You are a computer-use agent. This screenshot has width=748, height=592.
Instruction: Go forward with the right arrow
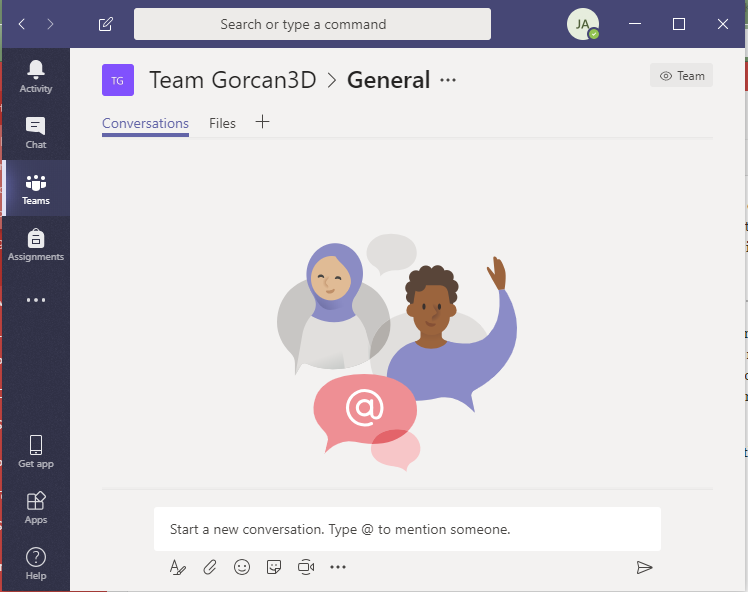point(50,24)
